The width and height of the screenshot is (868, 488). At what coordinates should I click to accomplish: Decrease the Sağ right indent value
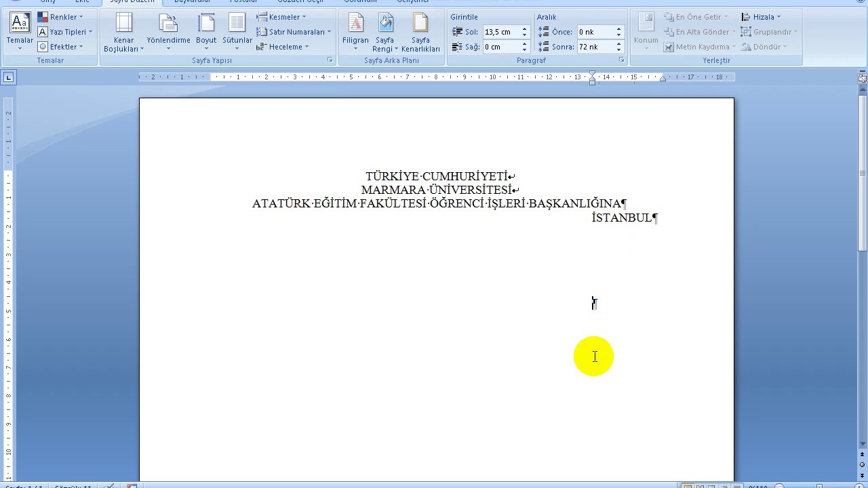[524, 50]
